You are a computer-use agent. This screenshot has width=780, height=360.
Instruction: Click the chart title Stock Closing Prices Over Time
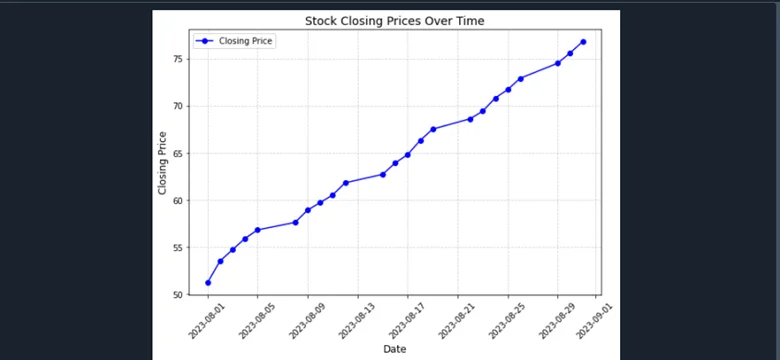click(x=394, y=21)
